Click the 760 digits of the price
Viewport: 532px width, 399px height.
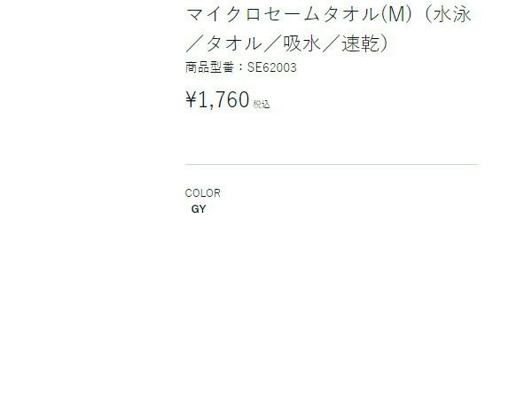coord(232,99)
